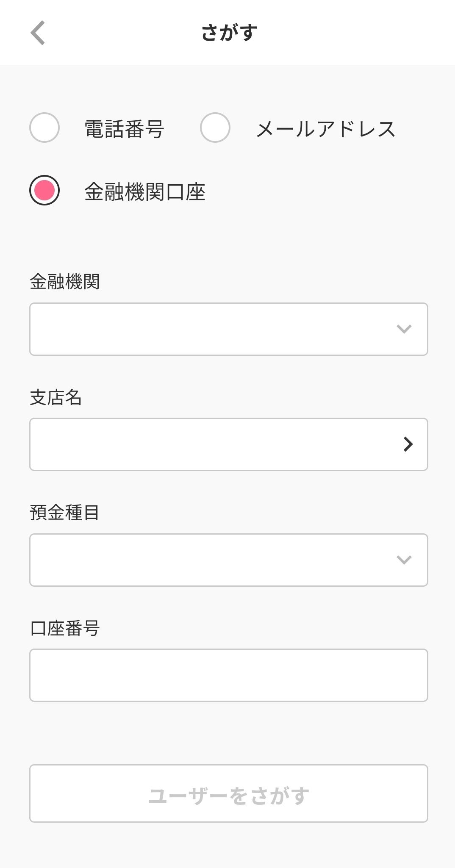Click the メールアドレス option label text
Screen dimensions: 455x868
[x=325, y=129]
